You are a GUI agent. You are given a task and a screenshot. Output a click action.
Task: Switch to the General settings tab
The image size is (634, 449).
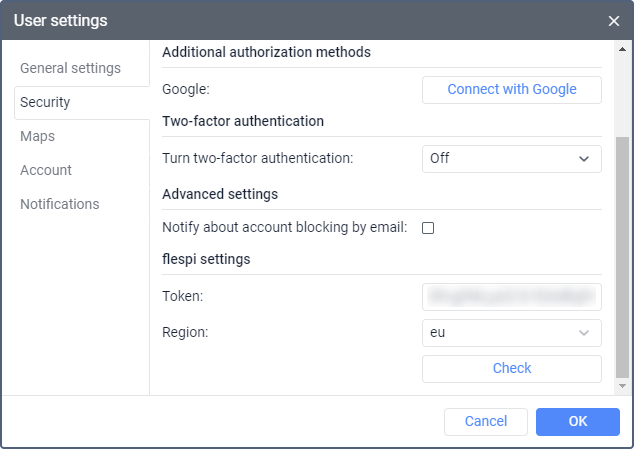(x=70, y=68)
